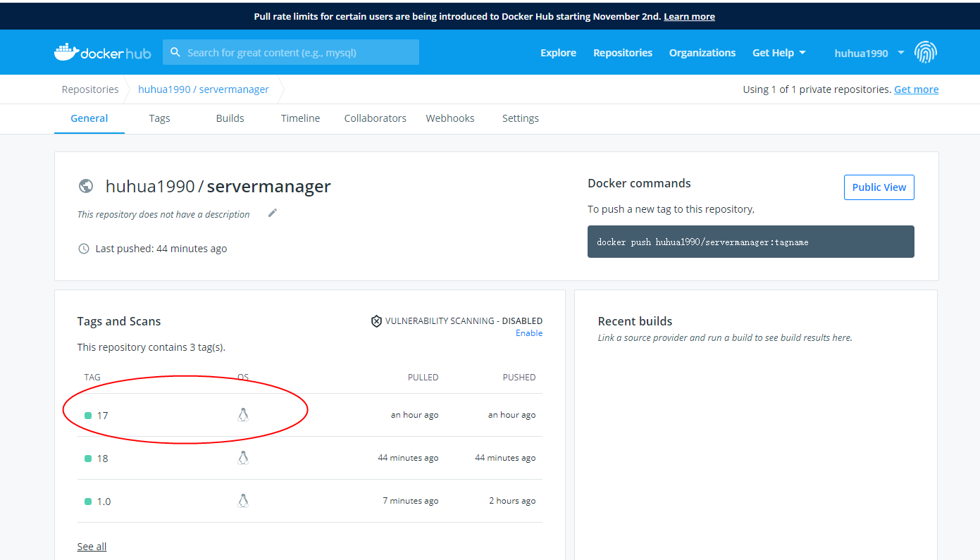Viewport: 980px width, 560px height.
Task: Click Repositories in the breadcrumb
Action: pyautogui.click(x=90, y=89)
